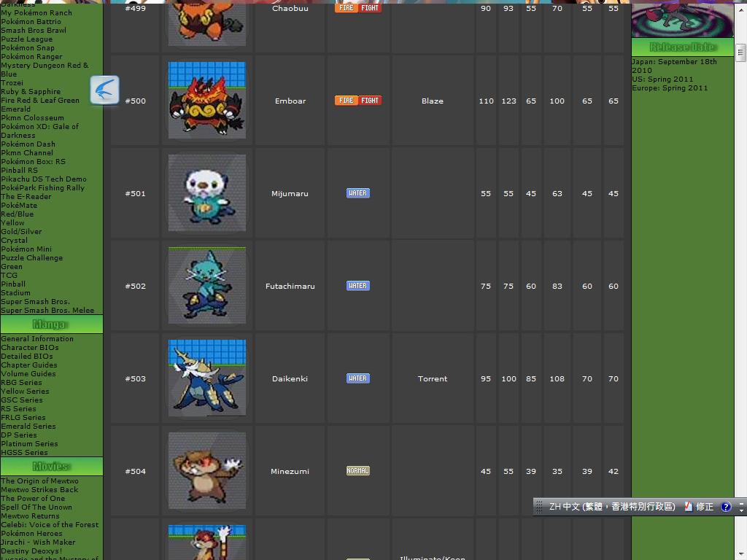Image resolution: width=747 pixels, height=560 pixels.
Task: Go to Pkmn Colosseum page
Action: click(32, 117)
